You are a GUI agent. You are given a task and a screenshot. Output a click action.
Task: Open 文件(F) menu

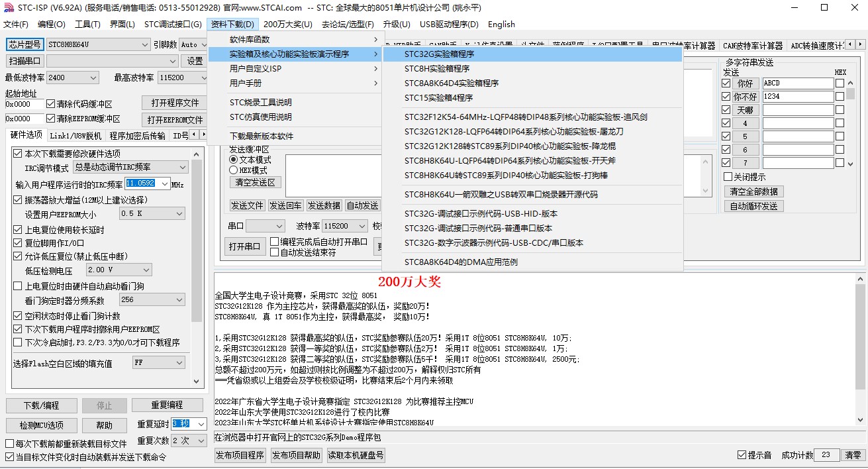point(16,25)
